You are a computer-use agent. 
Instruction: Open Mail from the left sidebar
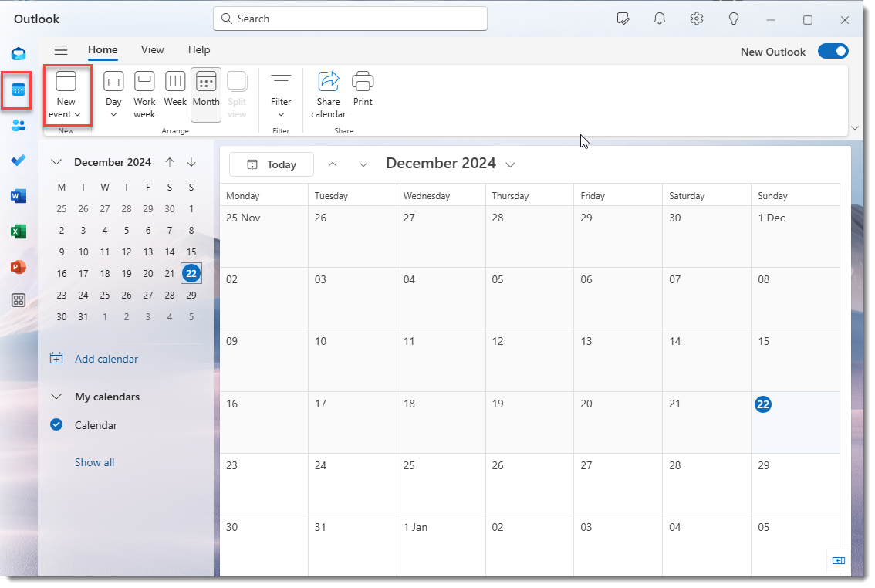pos(18,54)
